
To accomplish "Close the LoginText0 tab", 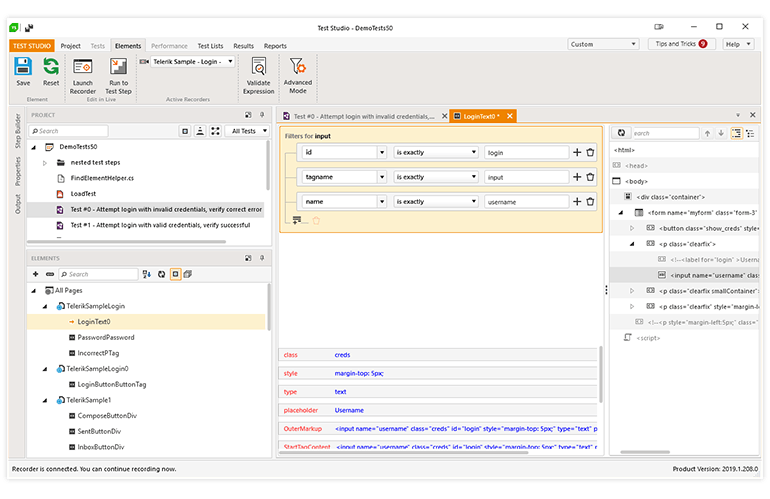I will pos(510,116).
